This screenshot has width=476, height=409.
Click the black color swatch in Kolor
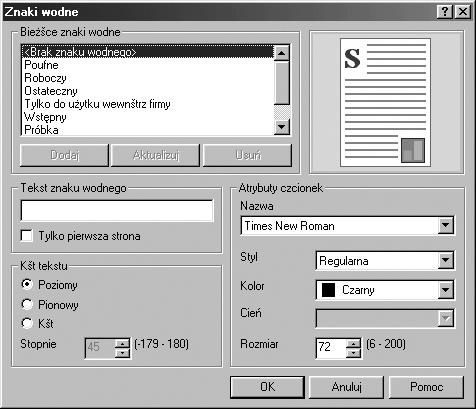click(x=328, y=290)
